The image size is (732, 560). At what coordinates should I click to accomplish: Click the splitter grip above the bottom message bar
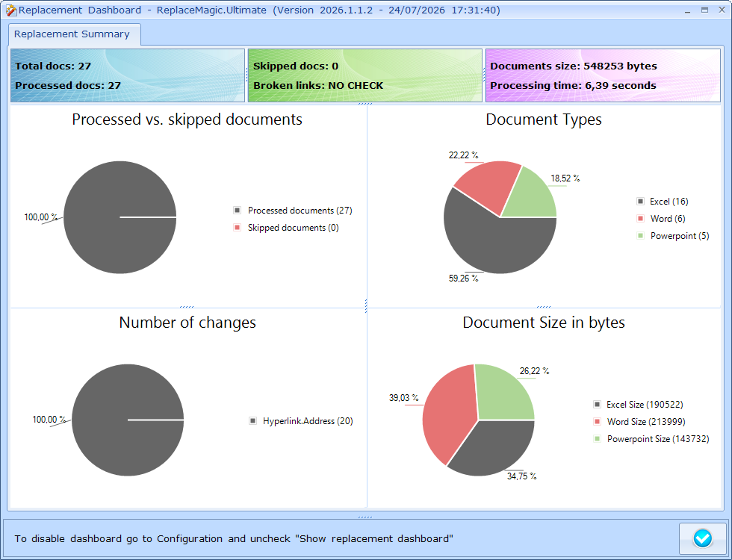pos(365,517)
